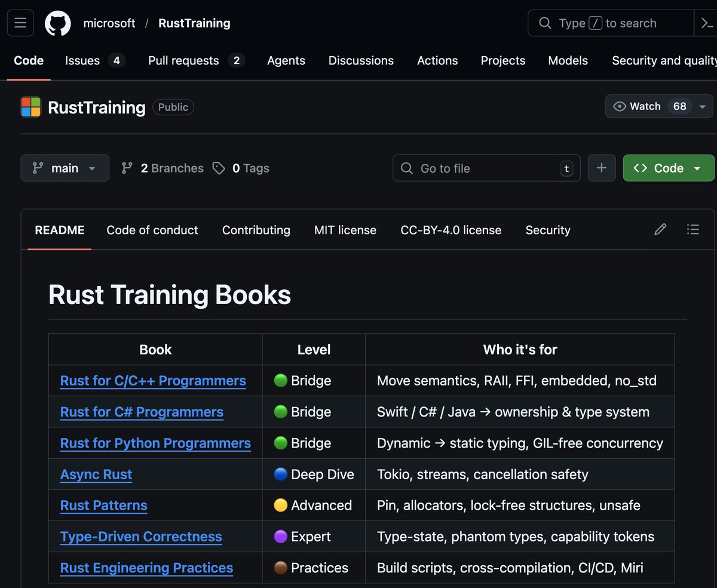This screenshot has height=588, width=717.
Task: Open Rust Engineering Practices link
Action: point(146,568)
